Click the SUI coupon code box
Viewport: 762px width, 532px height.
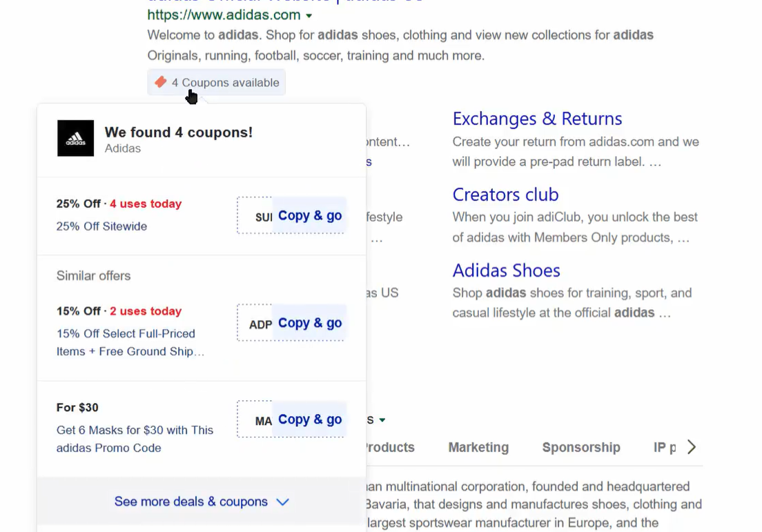(255, 215)
